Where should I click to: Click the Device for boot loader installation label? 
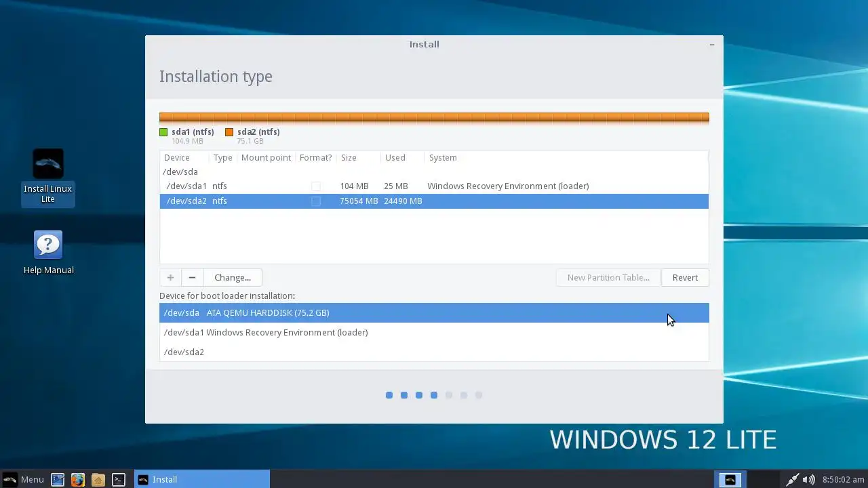pyautogui.click(x=227, y=296)
